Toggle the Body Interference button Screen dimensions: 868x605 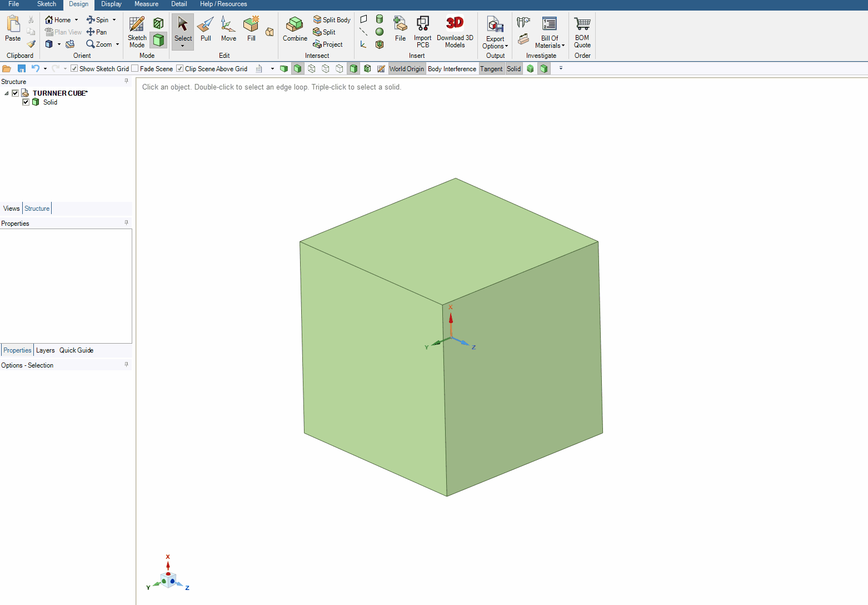[452, 69]
